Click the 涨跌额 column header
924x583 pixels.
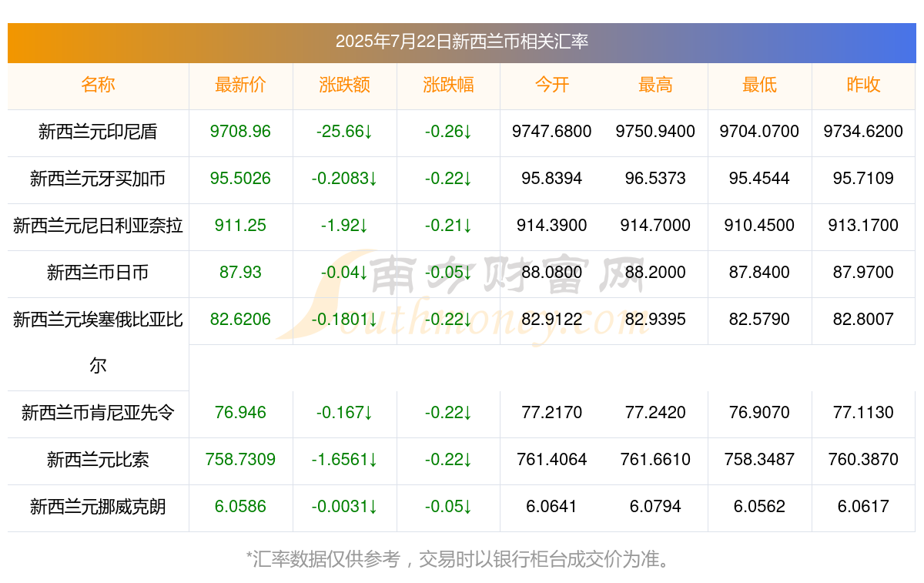(x=344, y=85)
